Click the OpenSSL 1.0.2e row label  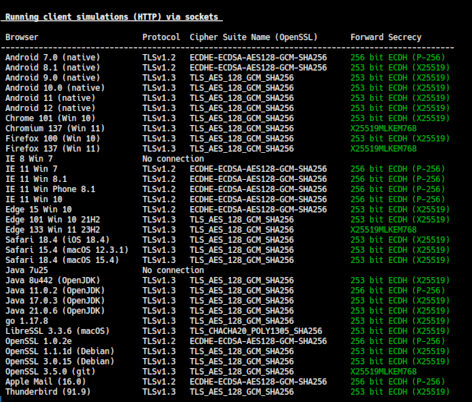click(38, 341)
